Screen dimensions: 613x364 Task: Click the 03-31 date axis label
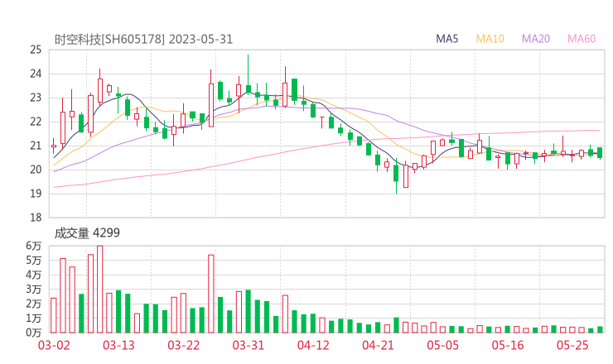(249, 345)
